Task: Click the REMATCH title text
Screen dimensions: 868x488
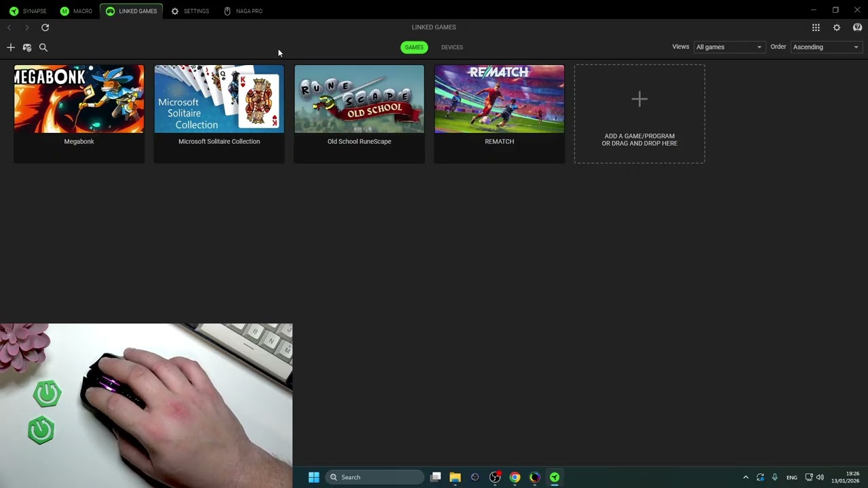Action: tap(499, 142)
